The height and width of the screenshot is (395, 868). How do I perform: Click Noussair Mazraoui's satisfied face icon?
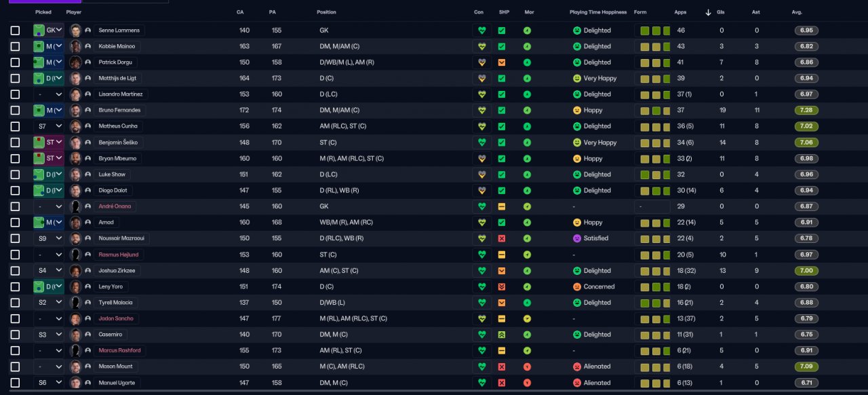pos(577,238)
